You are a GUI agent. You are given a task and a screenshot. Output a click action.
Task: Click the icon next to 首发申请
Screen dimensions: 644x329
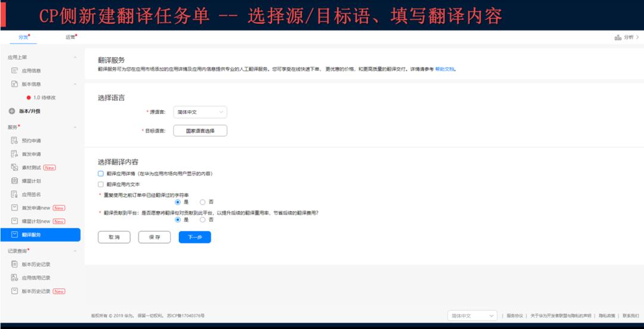[15, 154]
